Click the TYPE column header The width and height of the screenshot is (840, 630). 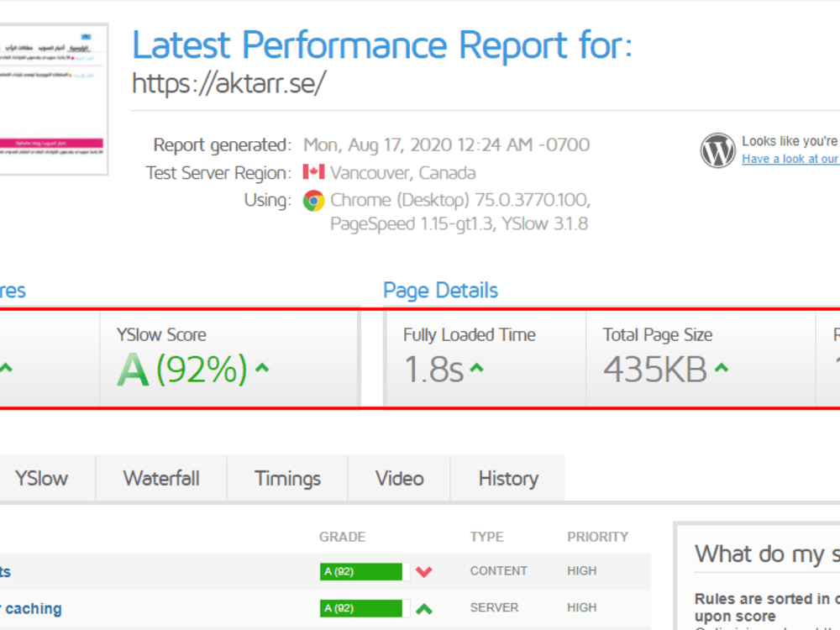tap(486, 537)
